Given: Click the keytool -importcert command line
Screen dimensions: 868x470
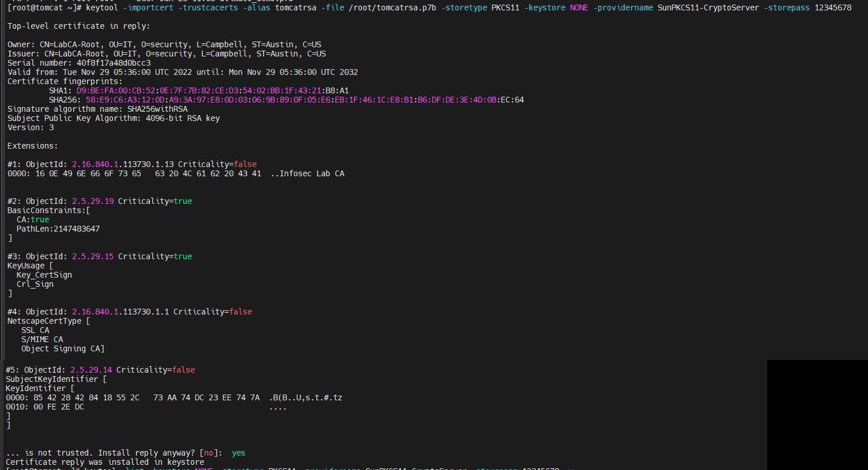Looking at the screenshot, I should tap(429, 7).
